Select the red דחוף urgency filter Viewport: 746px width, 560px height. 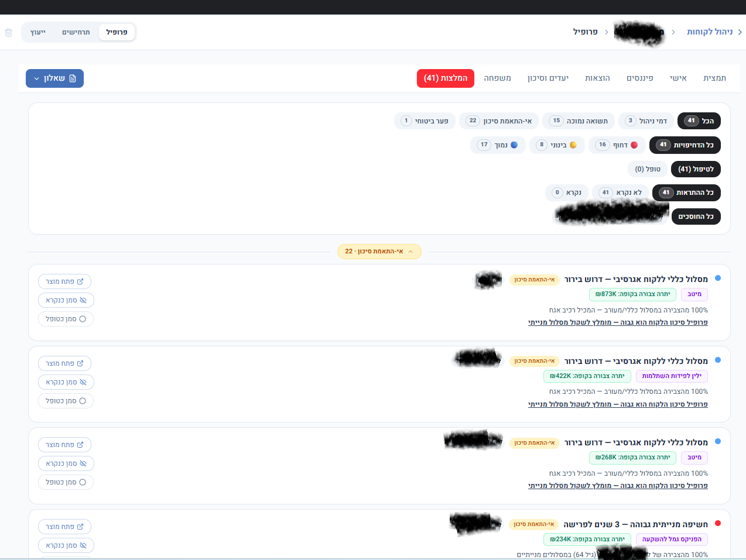[x=617, y=145]
